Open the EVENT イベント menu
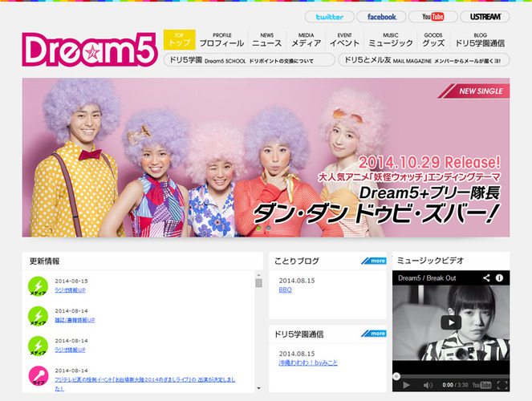Image resolution: width=532 pixels, height=401 pixels. tap(344, 39)
